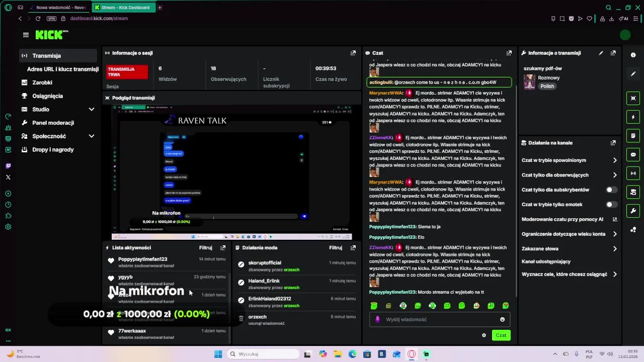Switch to Nowa wiadomość - Raven browser tab
This screenshot has width=644, height=362.
(x=60, y=8)
